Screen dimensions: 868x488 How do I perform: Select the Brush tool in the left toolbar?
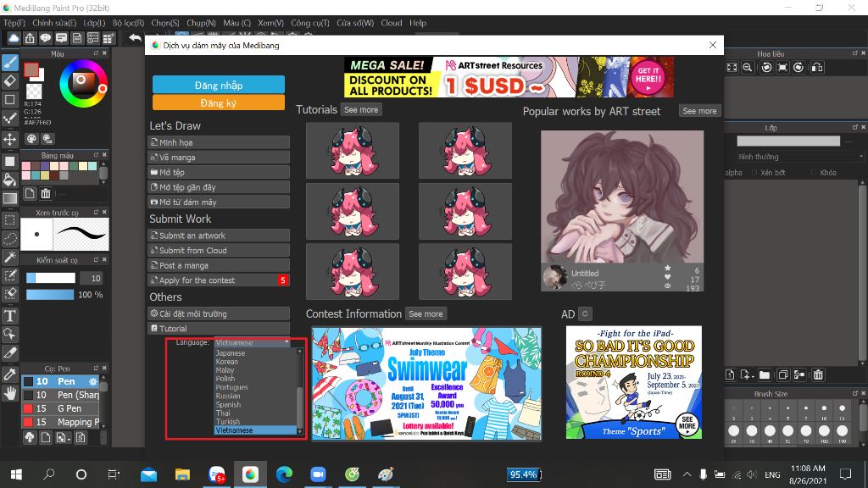pyautogui.click(x=10, y=63)
